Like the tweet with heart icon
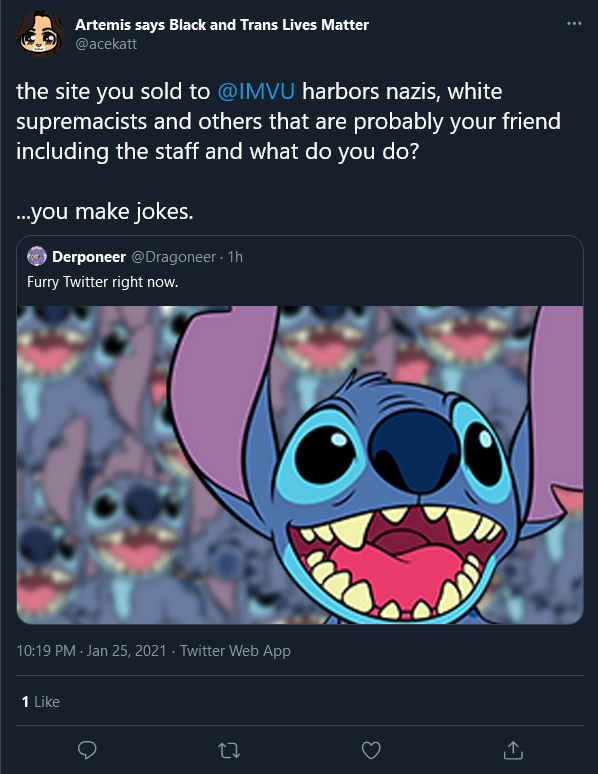 (371, 750)
